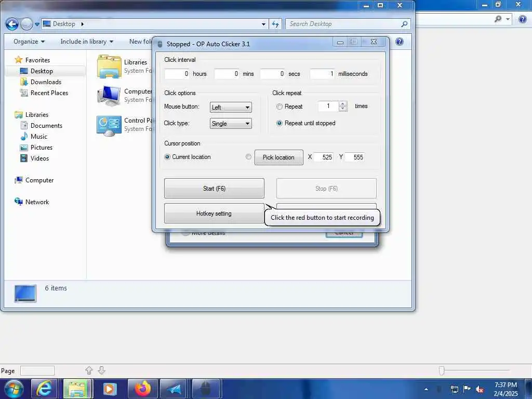Select Desktop in the navigation pane

point(42,71)
